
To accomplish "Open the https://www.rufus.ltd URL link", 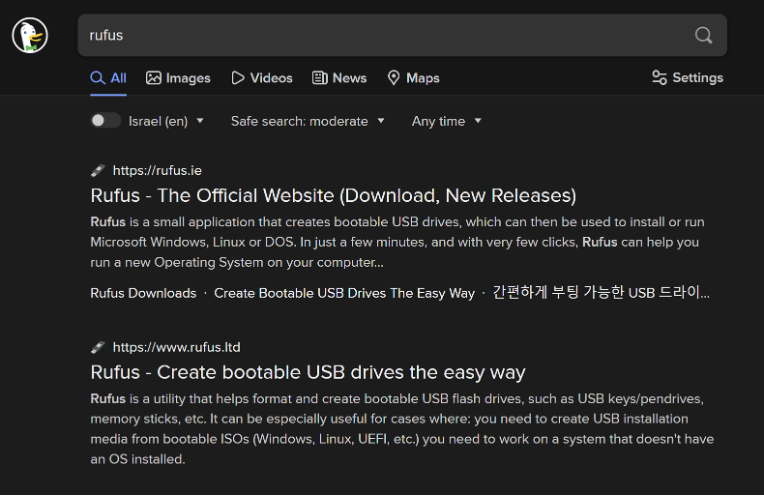I will click(176, 347).
